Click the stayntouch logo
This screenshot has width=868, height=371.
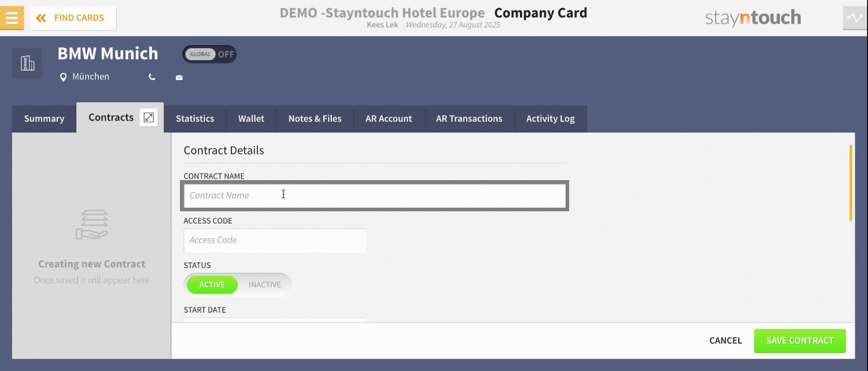[x=753, y=18]
